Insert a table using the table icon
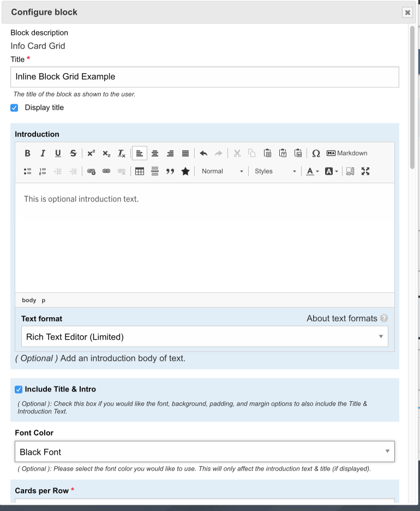The width and height of the screenshot is (420, 511). (140, 171)
